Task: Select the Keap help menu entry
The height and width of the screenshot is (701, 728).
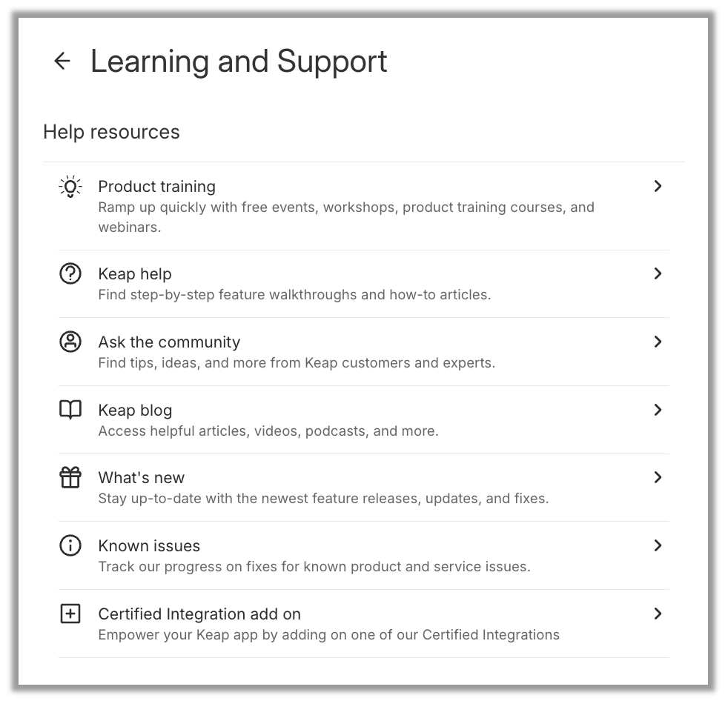Action: pyautogui.click(x=363, y=284)
